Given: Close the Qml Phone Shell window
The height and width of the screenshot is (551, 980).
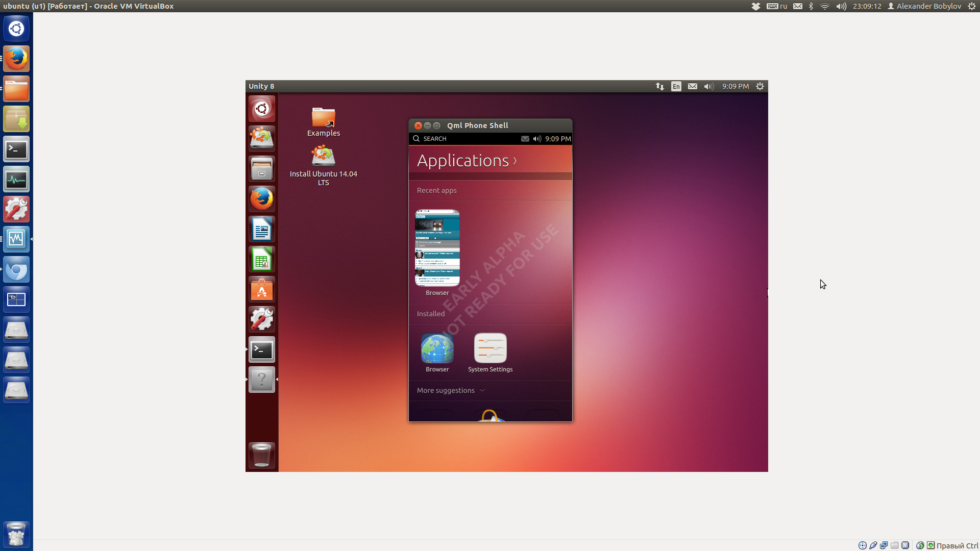Looking at the screenshot, I should pos(418,126).
